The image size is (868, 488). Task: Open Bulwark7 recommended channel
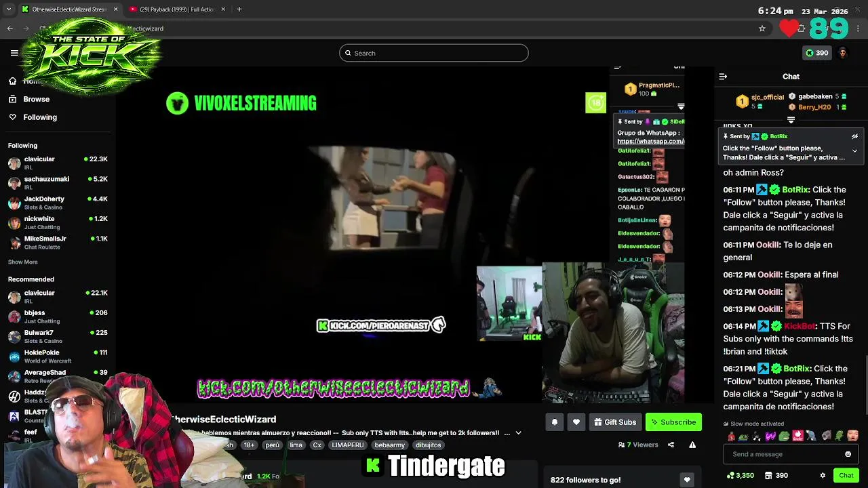click(x=58, y=337)
